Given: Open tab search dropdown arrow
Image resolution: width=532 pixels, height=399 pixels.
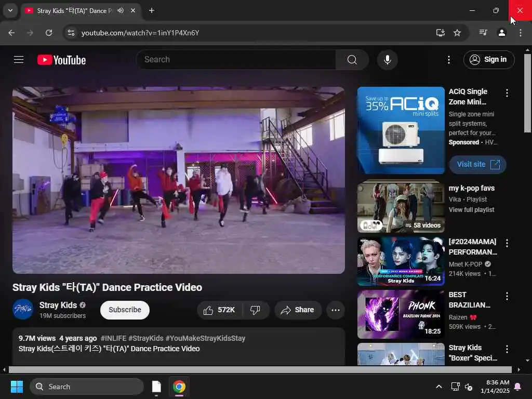Looking at the screenshot, I should [x=10, y=10].
